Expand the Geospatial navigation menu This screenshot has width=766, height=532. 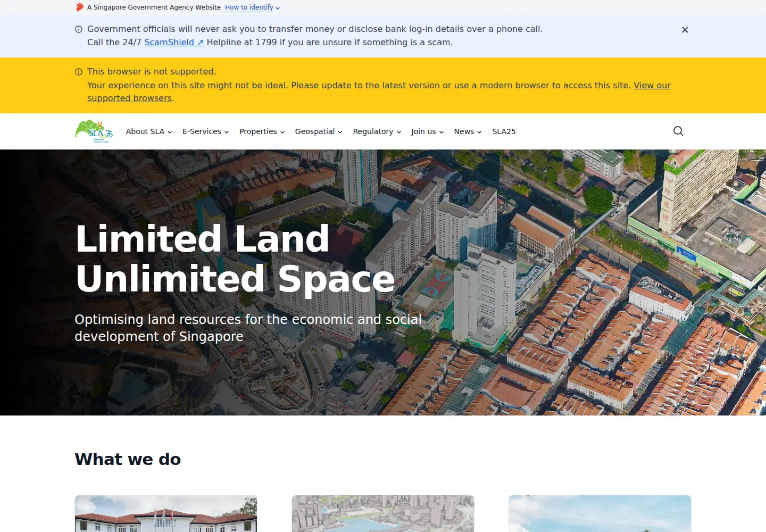tap(319, 131)
